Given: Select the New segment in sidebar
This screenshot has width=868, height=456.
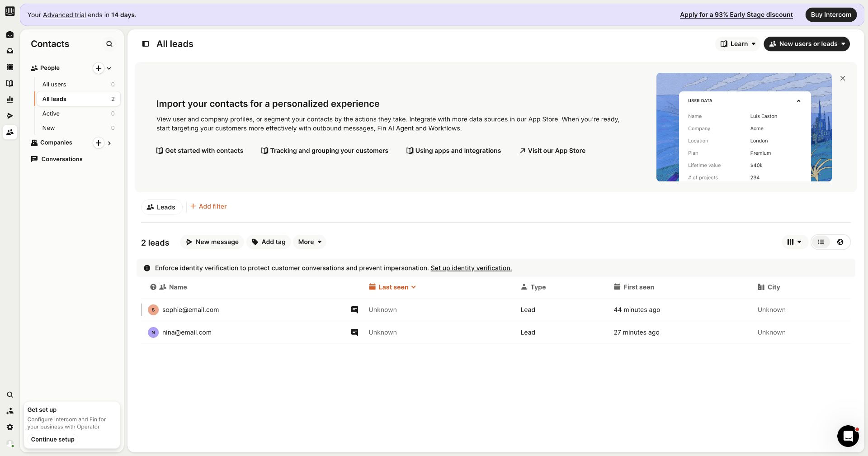Looking at the screenshot, I should [78, 128].
